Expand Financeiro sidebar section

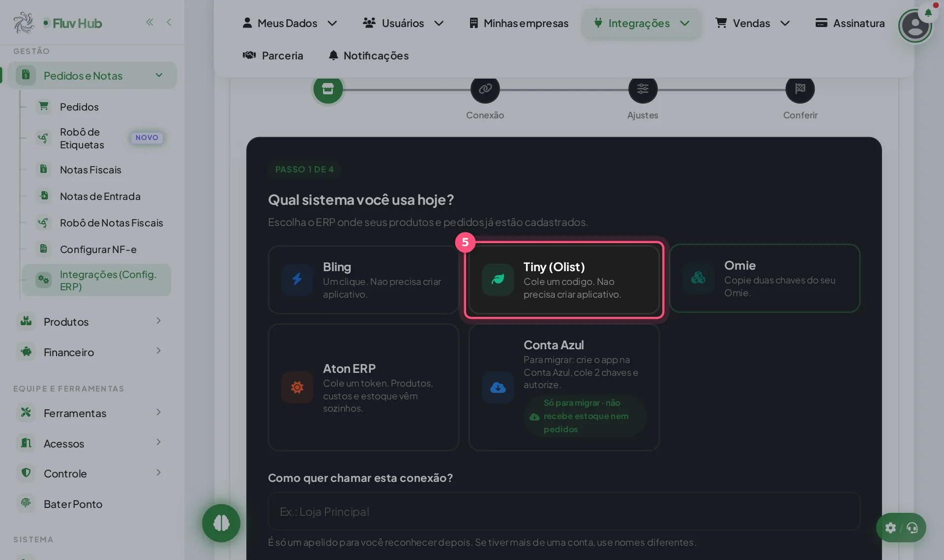coord(92,352)
